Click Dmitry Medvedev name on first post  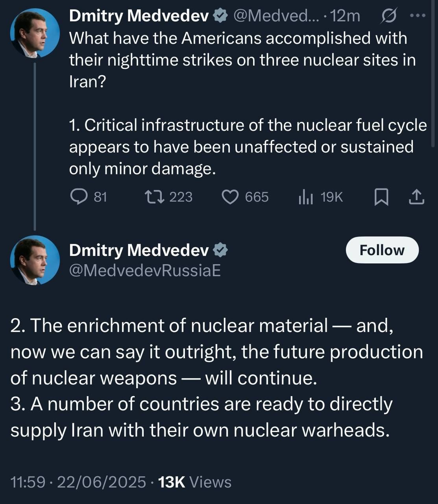(x=139, y=16)
